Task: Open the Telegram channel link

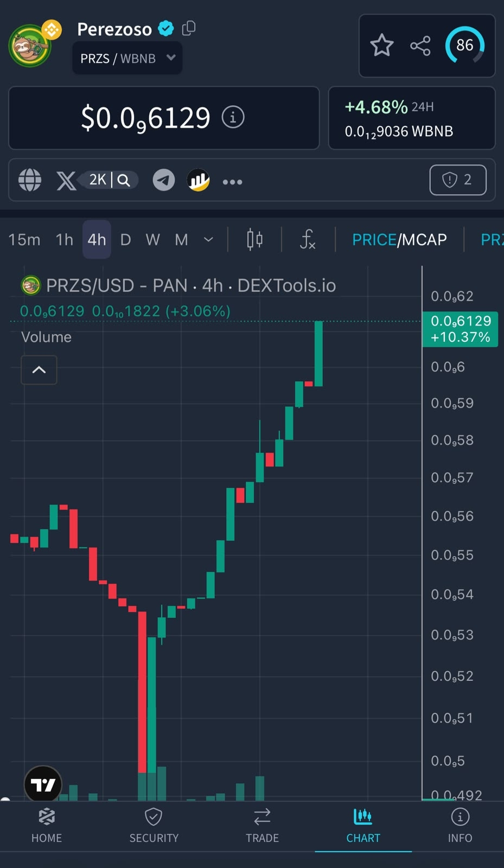Action: tap(164, 180)
